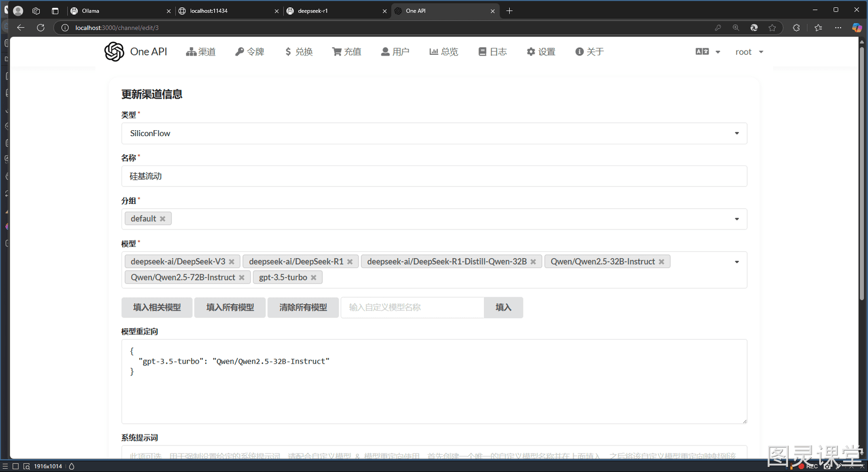
Task: Open the browser extensions menu
Action: tap(796, 28)
